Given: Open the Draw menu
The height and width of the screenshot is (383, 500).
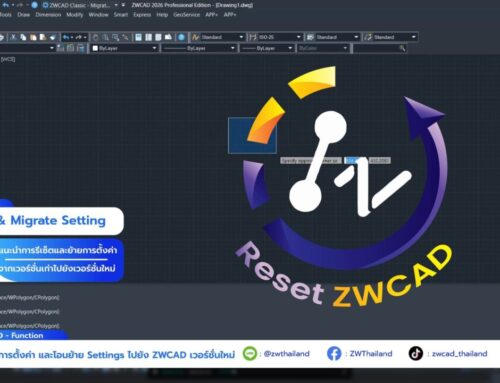Looking at the screenshot, I should (23, 15).
